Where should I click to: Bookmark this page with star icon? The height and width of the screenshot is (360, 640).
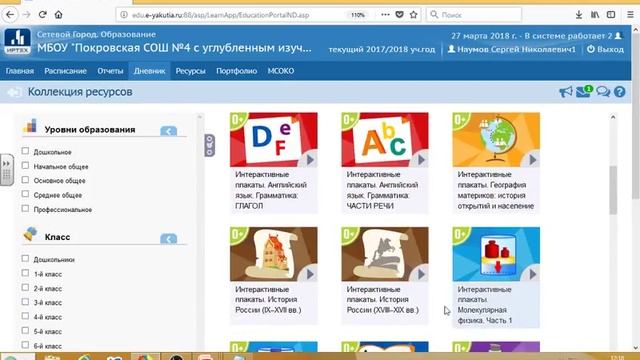click(413, 15)
